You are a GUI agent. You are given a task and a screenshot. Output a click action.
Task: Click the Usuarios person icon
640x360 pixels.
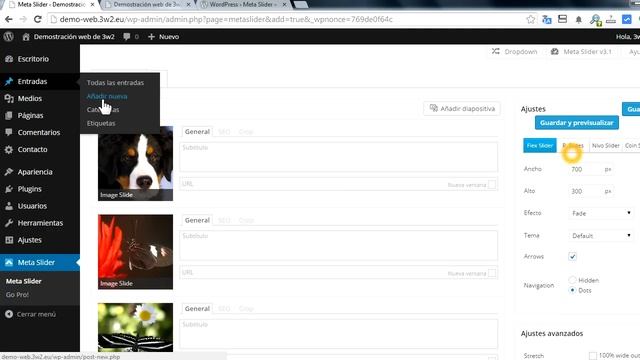point(9,206)
